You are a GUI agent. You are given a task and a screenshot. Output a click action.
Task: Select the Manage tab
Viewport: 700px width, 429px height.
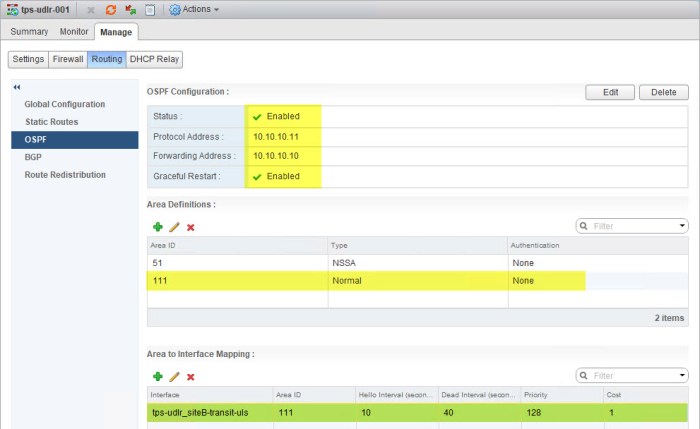click(x=116, y=32)
